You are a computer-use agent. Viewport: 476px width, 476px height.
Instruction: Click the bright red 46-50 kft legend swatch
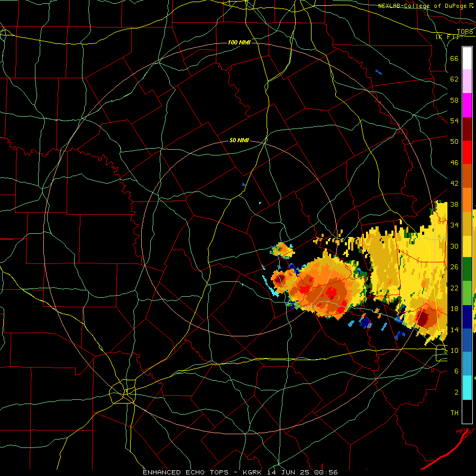(x=467, y=152)
